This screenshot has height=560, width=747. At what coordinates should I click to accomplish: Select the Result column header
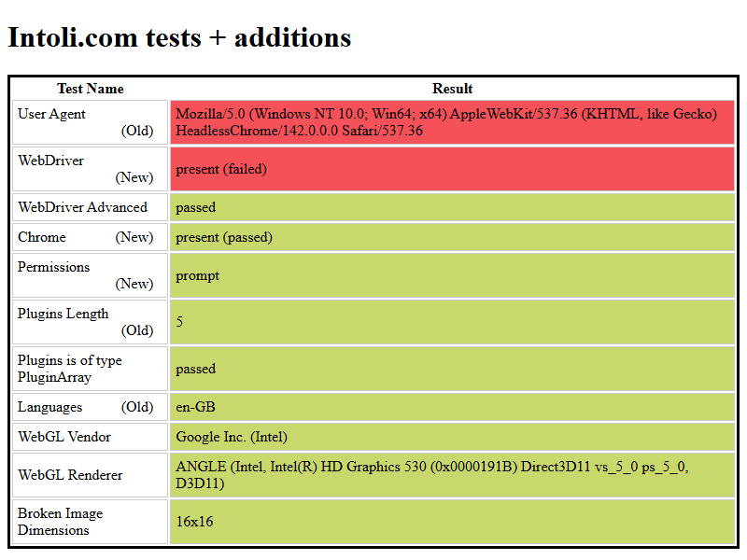point(452,89)
